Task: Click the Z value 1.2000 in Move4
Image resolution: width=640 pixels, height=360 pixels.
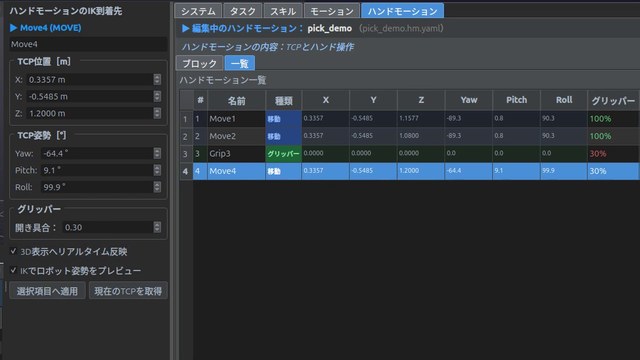Action: coord(421,171)
